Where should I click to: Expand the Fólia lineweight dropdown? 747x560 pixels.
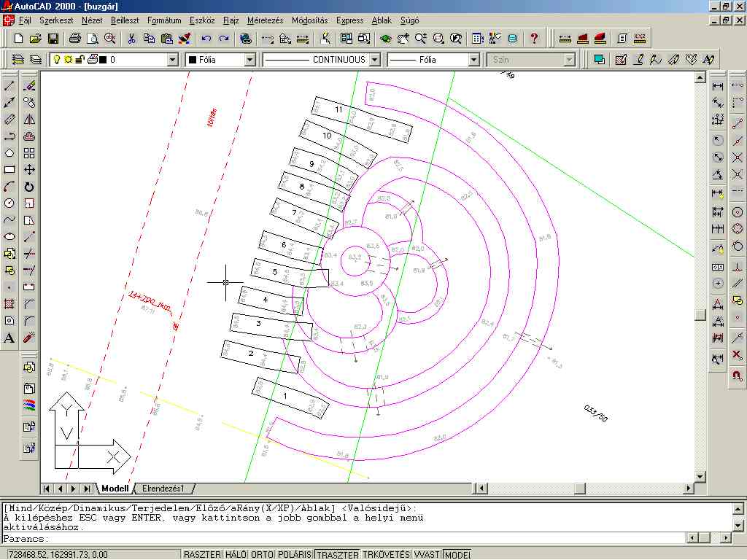click(473, 60)
